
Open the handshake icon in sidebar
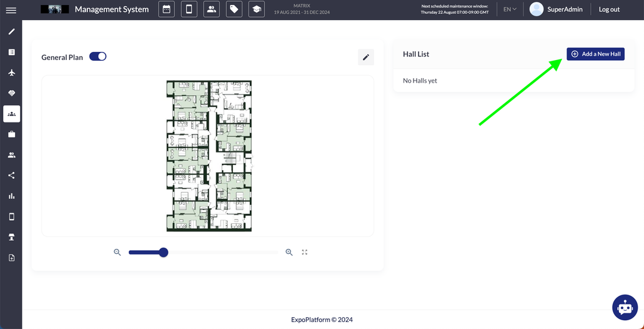point(11,93)
